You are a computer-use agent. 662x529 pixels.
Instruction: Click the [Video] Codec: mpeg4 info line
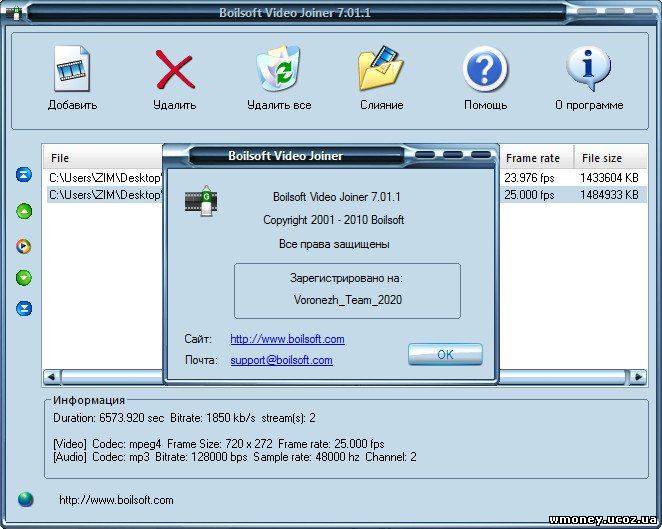(219, 444)
